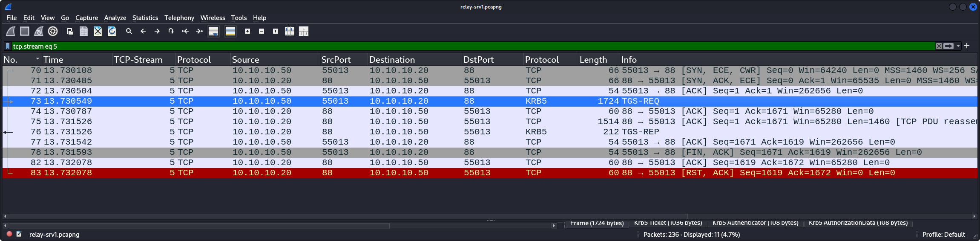Sort by the SrcPort column header
This screenshot has width=980, height=241.
[x=343, y=60]
